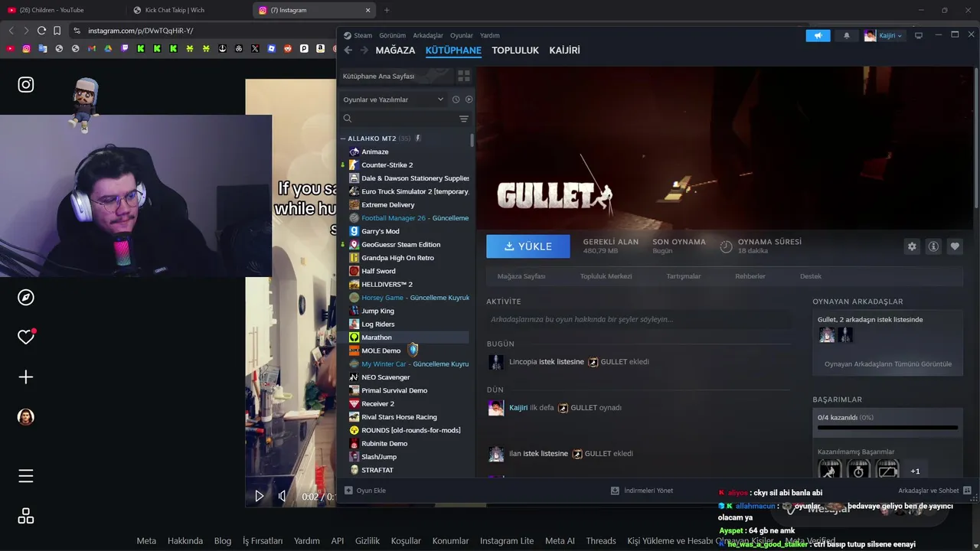Open Oyunlar menu in Steam
980x551 pixels.
point(462,35)
